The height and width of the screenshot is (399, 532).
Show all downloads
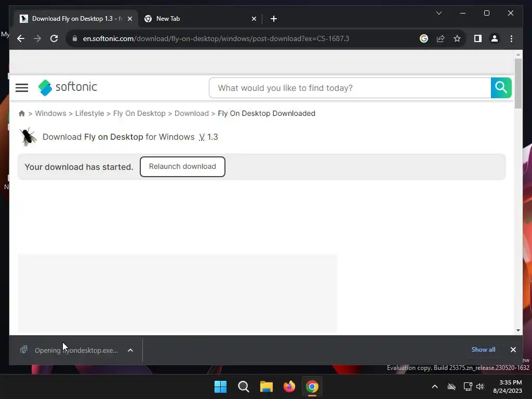[483, 350]
